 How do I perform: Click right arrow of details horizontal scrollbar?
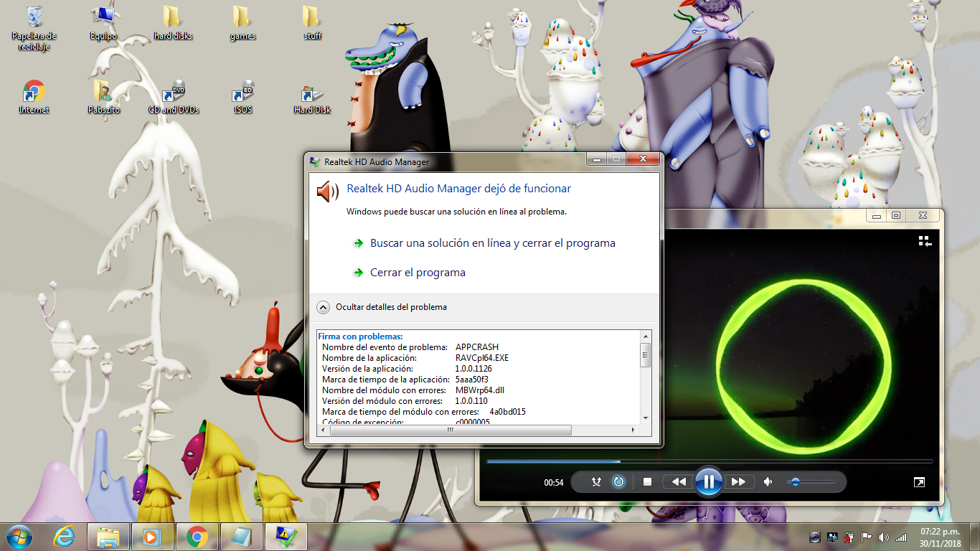633,430
